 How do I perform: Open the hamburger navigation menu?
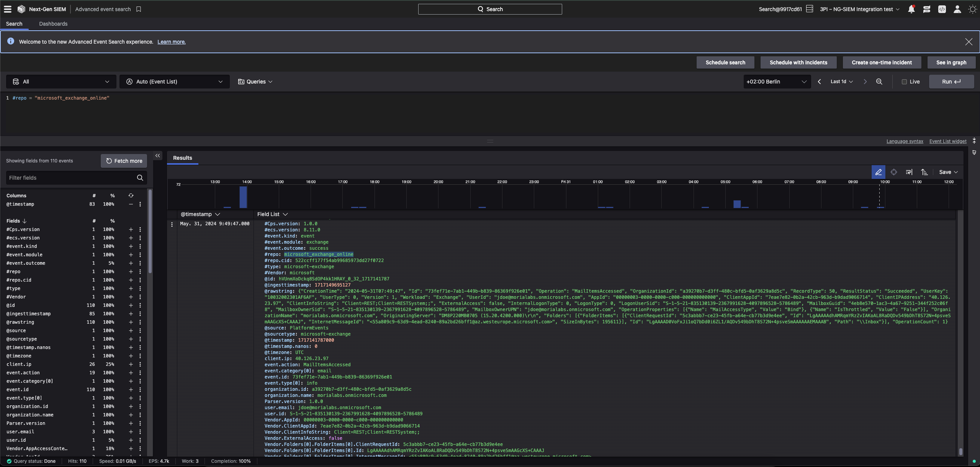[x=8, y=9]
